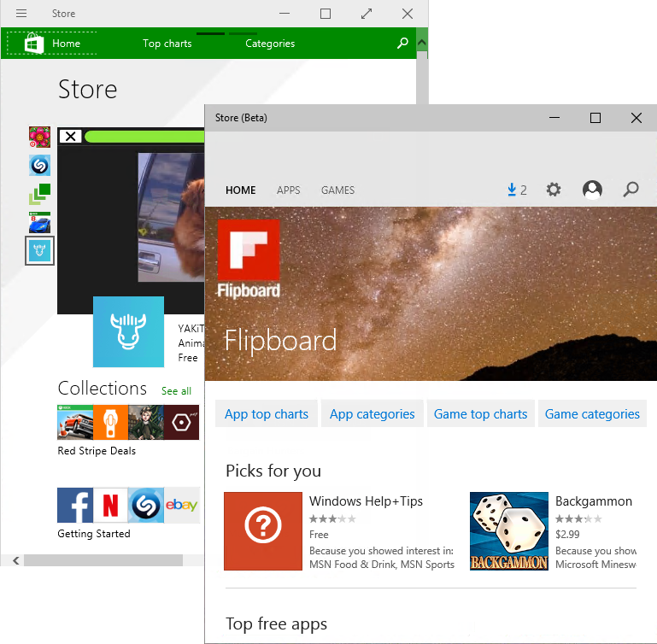Minimize the Store (Beta) window

(x=554, y=118)
